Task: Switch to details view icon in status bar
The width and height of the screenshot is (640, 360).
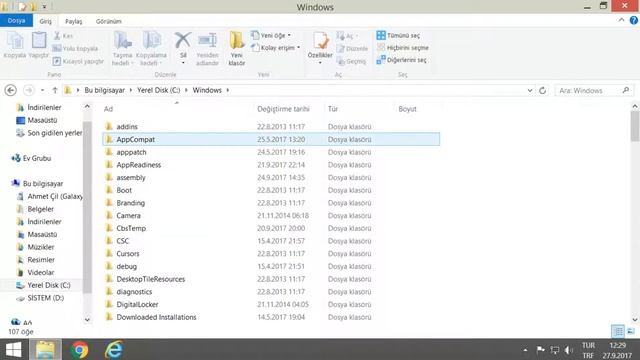Action: point(618,331)
